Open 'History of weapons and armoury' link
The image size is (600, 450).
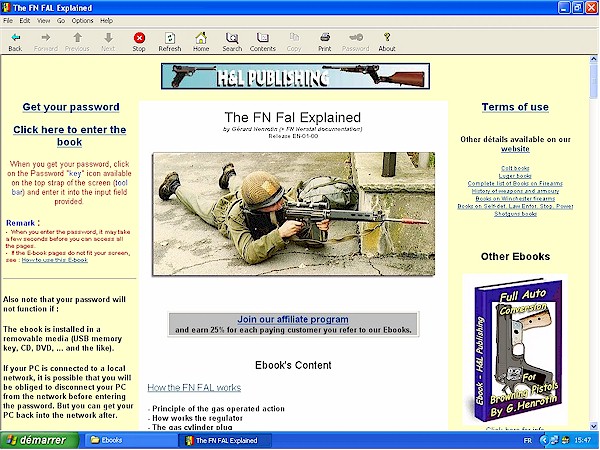(x=515, y=191)
